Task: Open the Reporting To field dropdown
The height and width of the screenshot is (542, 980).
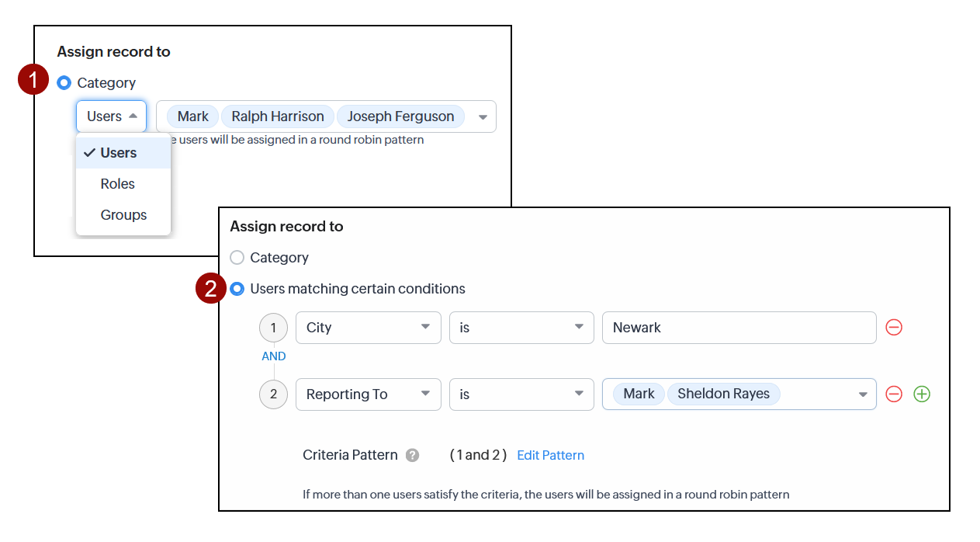Action: 368,394
